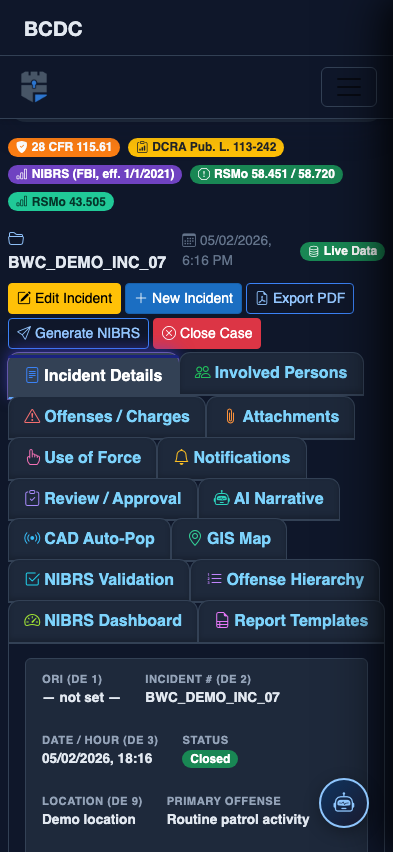The image size is (393, 852).
Task: Click the RSMo 43.505 badge
Action: click(x=61, y=202)
